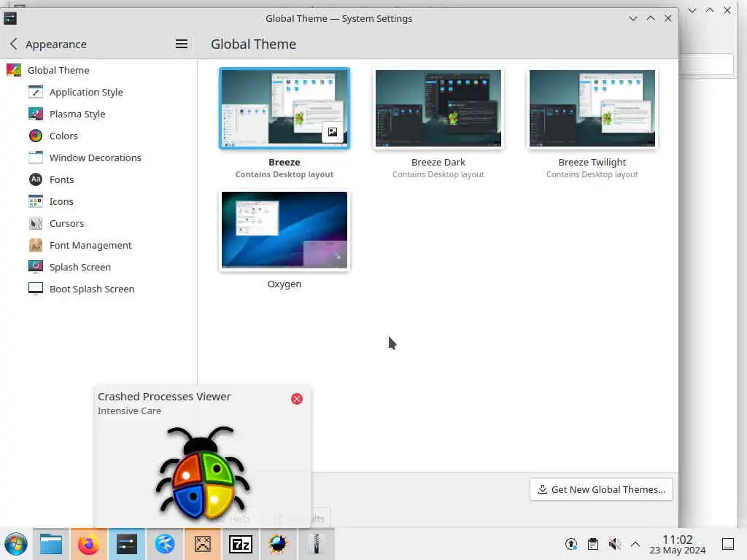Click the muted volume tray icon
Screen dimensions: 747x560
pos(614,544)
